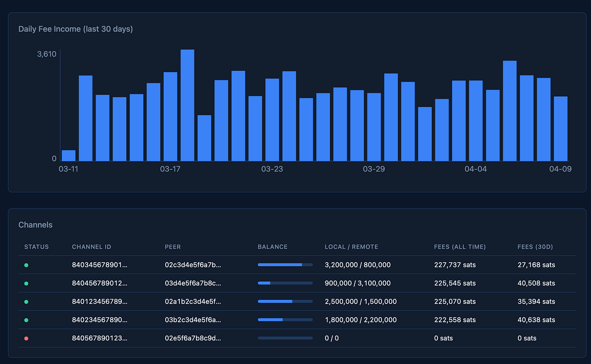
Task: Select the LOCAL / REMOTE column header
Action: coord(352,247)
